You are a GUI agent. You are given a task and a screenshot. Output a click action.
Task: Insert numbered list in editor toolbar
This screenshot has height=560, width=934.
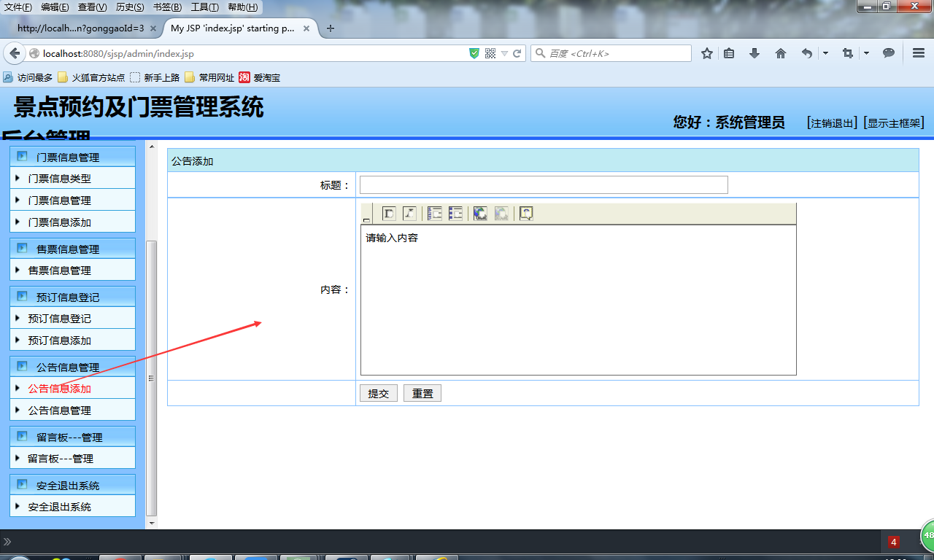435,213
